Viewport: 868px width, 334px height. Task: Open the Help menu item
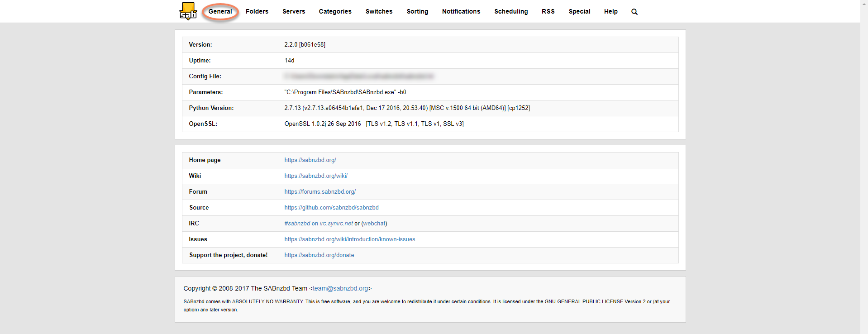click(610, 11)
